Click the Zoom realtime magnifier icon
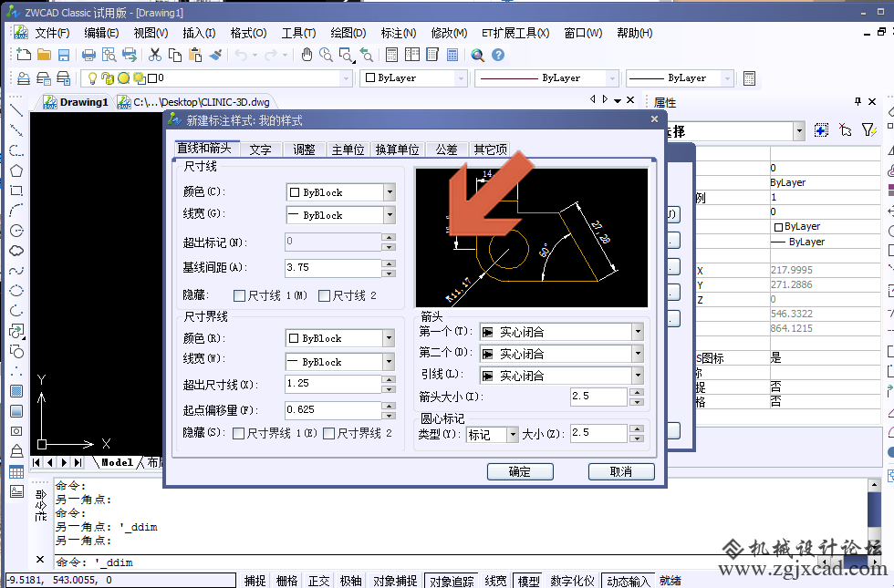The height and width of the screenshot is (588, 894). pos(326,55)
